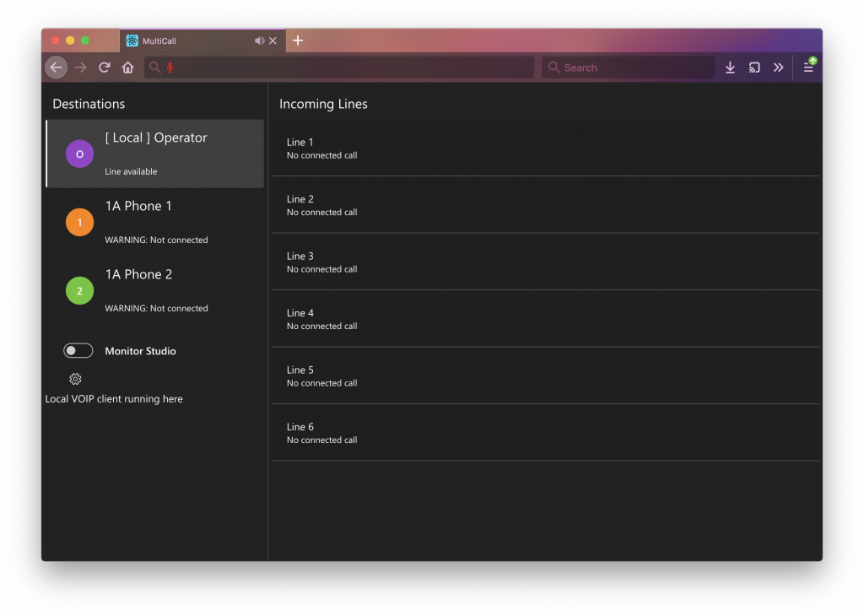This screenshot has height=616, width=864.
Task: Click the 'Destinations' heading
Action: tap(89, 104)
